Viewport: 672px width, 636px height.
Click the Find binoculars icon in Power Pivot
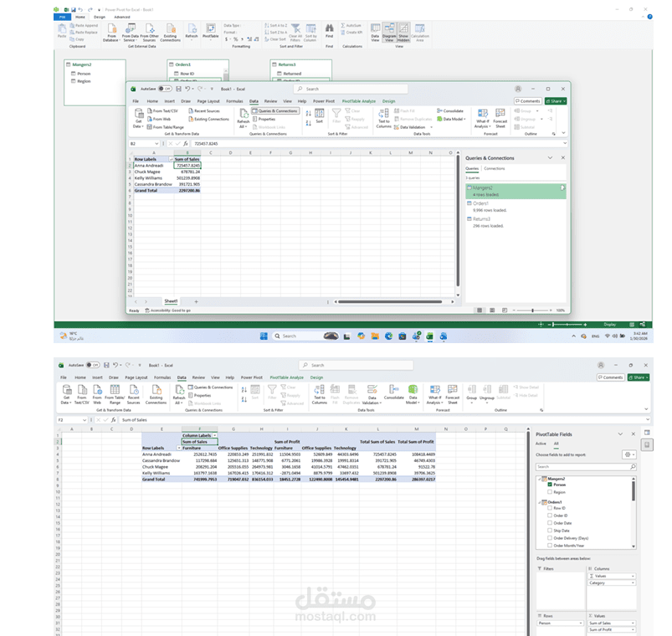(329, 30)
